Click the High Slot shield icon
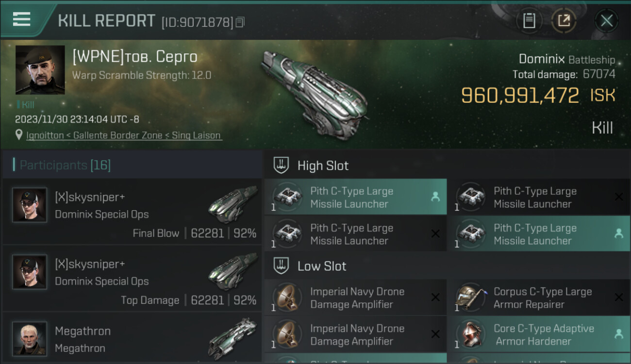Screen dimensions: 631x364 coord(281,165)
